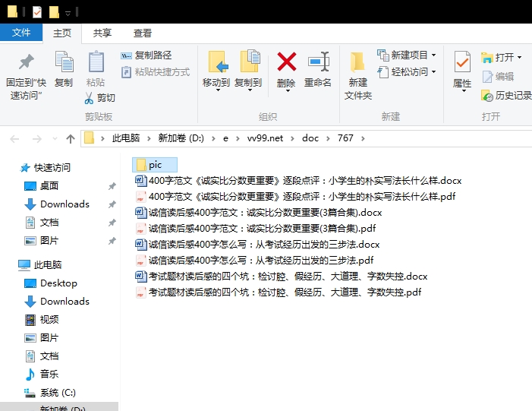Screen dimensions: 532x411
Task: Click the Back navigation arrow
Action: (x=14, y=138)
